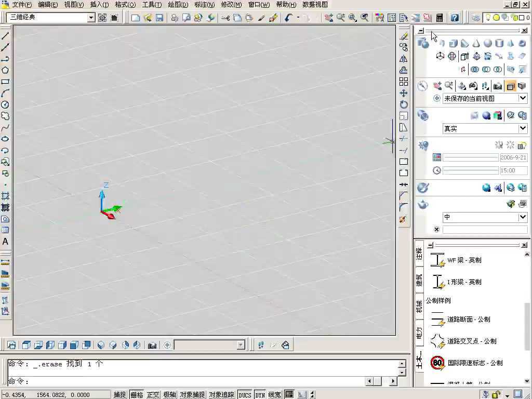Open the QuickCalc calculator icon
The image size is (532, 399).
coord(440,18)
